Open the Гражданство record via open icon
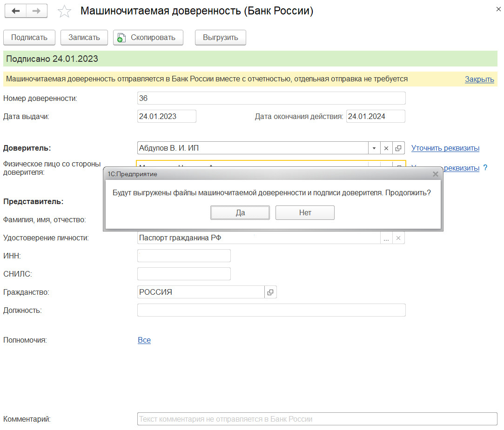The height and width of the screenshot is (430, 504). [270, 292]
